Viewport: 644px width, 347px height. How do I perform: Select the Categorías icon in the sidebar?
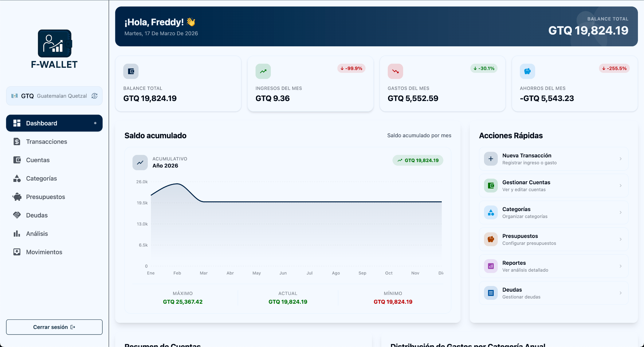(x=17, y=178)
